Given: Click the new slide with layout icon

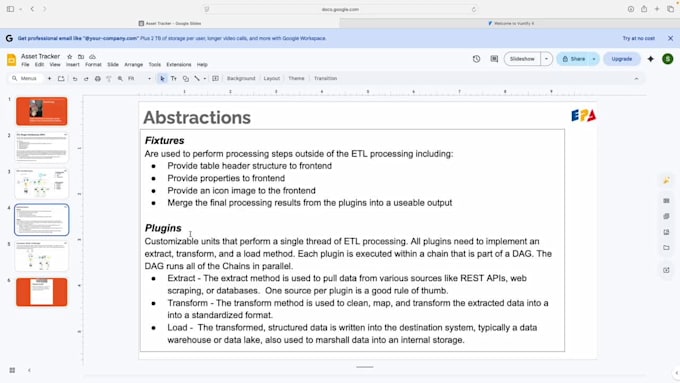Looking at the screenshot, I should click(x=61, y=79).
